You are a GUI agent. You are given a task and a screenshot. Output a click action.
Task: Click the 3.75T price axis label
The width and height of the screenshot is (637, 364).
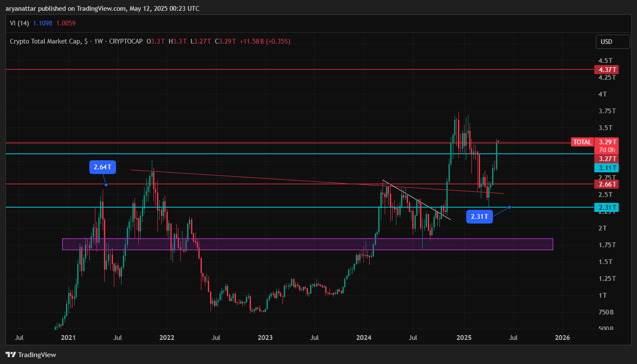click(x=607, y=111)
